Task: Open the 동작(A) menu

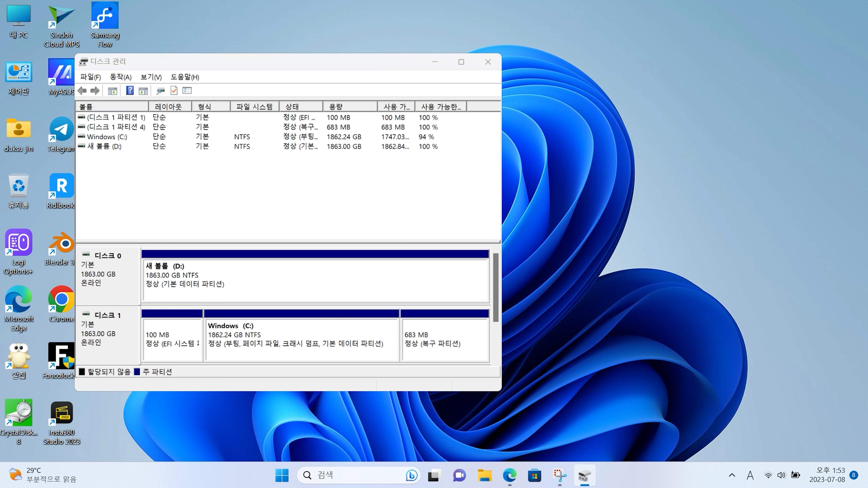Action: pos(120,77)
